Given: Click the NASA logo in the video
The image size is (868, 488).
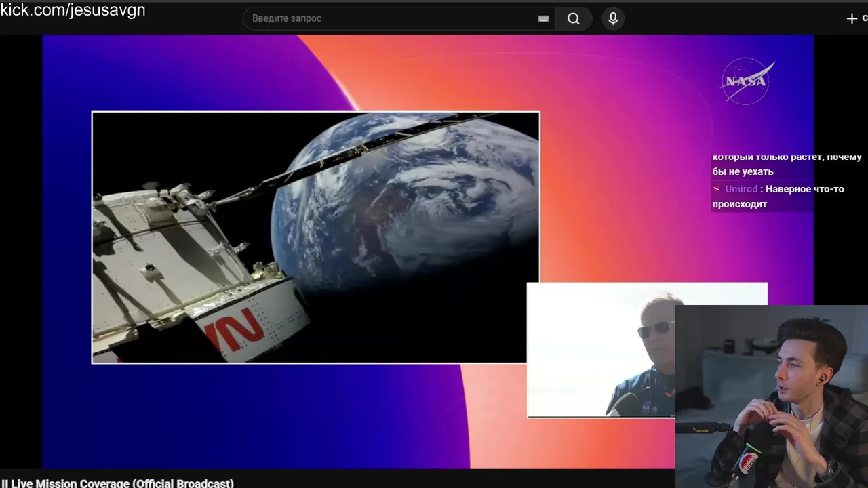Looking at the screenshot, I should click(x=747, y=81).
